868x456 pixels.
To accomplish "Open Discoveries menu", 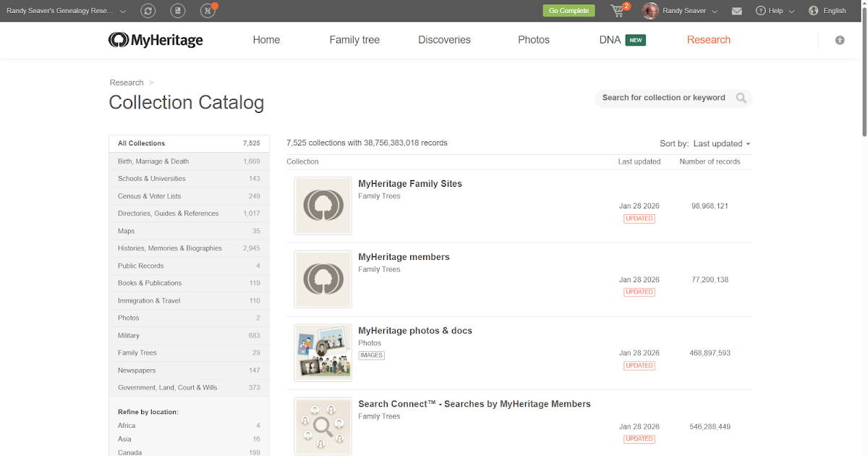I will pyautogui.click(x=444, y=40).
